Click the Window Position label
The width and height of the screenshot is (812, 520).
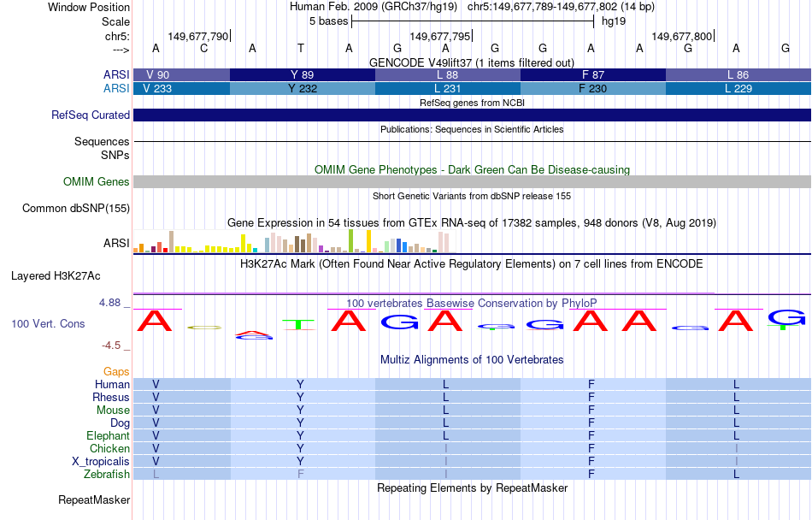pyautogui.click(x=89, y=7)
